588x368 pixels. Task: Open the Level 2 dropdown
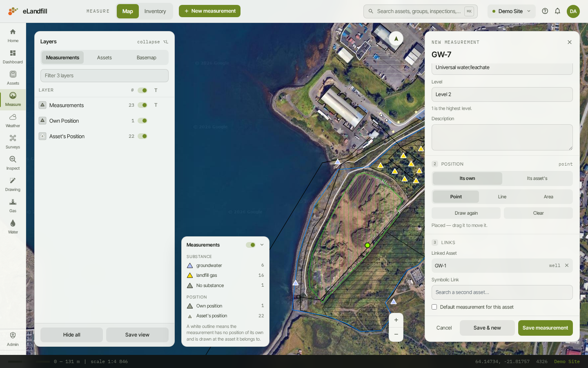pos(502,94)
